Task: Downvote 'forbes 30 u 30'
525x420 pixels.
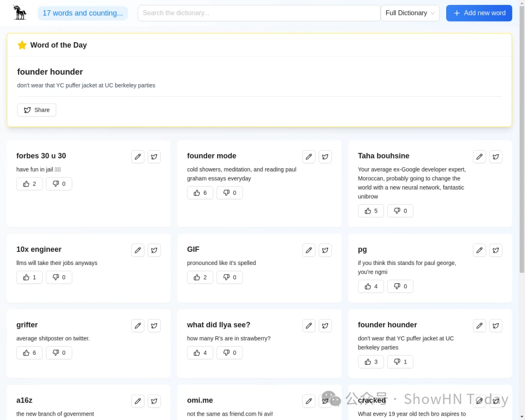Action: point(59,184)
